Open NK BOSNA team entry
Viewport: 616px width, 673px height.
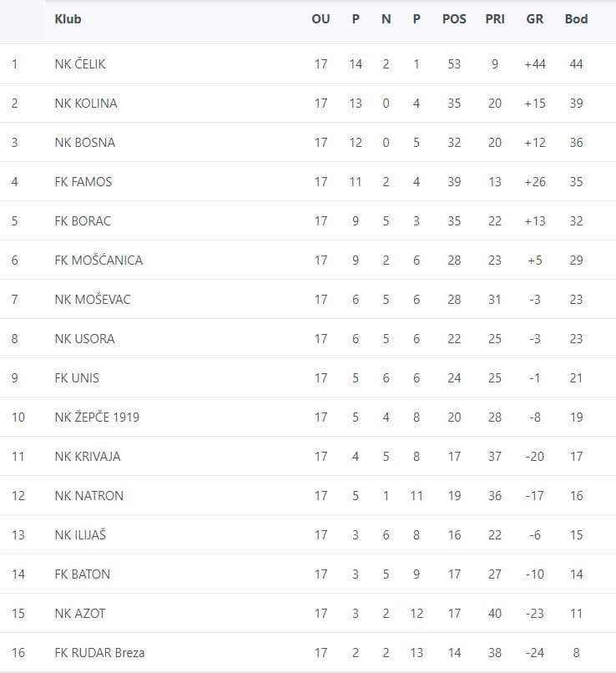coord(85,143)
